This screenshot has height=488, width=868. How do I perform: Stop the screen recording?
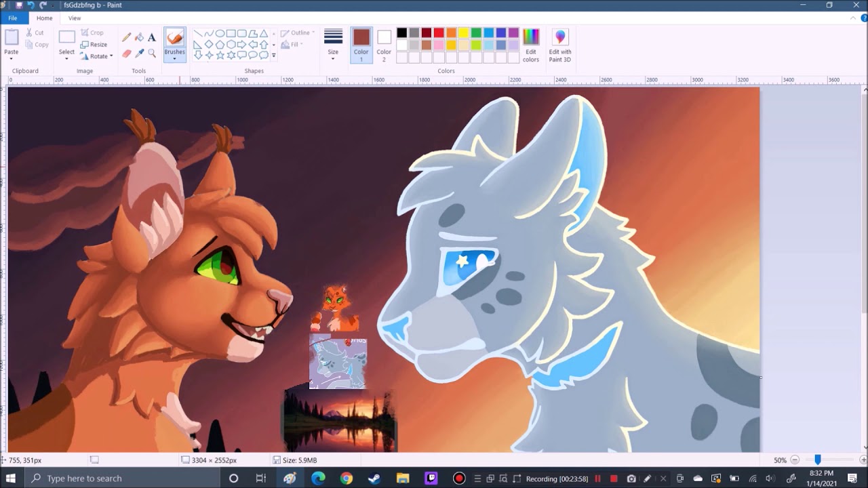pyautogui.click(x=614, y=479)
